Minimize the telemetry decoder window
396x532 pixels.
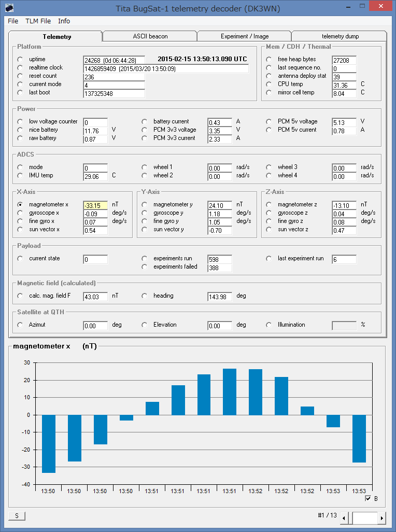pyautogui.click(x=348, y=6)
